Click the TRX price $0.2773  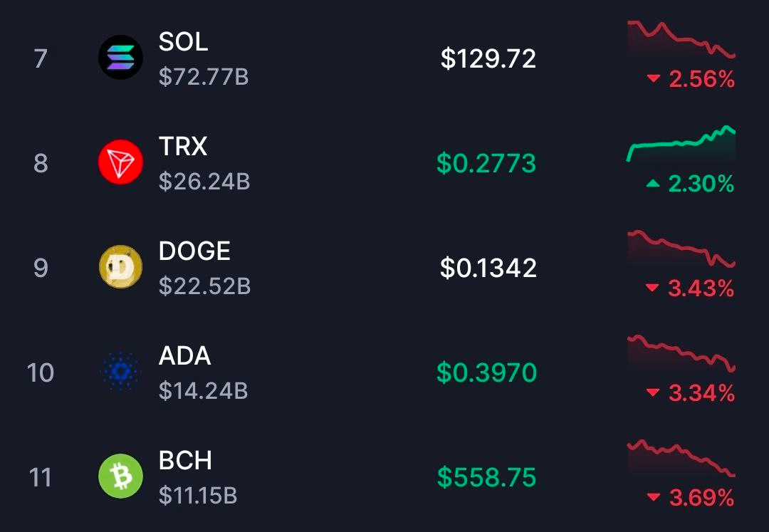(x=486, y=163)
